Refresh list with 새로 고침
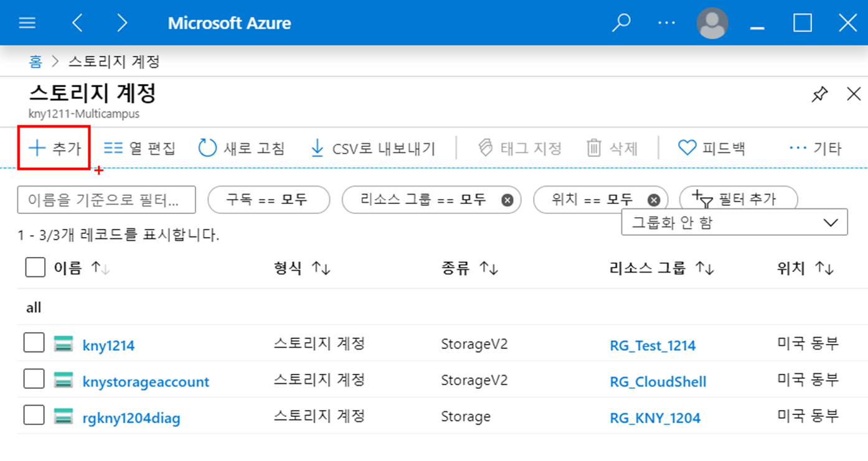Viewport: 868px width, 461px height. click(x=242, y=148)
